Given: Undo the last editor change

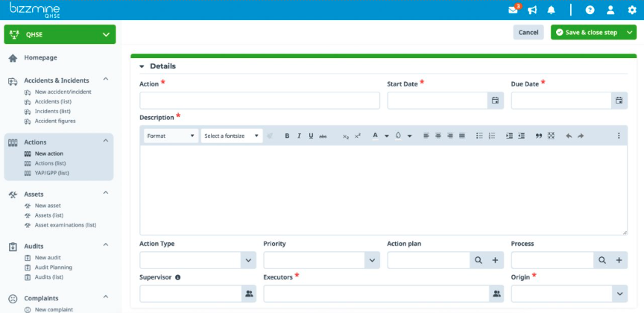Looking at the screenshot, I should pyautogui.click(x=569, y=136).
